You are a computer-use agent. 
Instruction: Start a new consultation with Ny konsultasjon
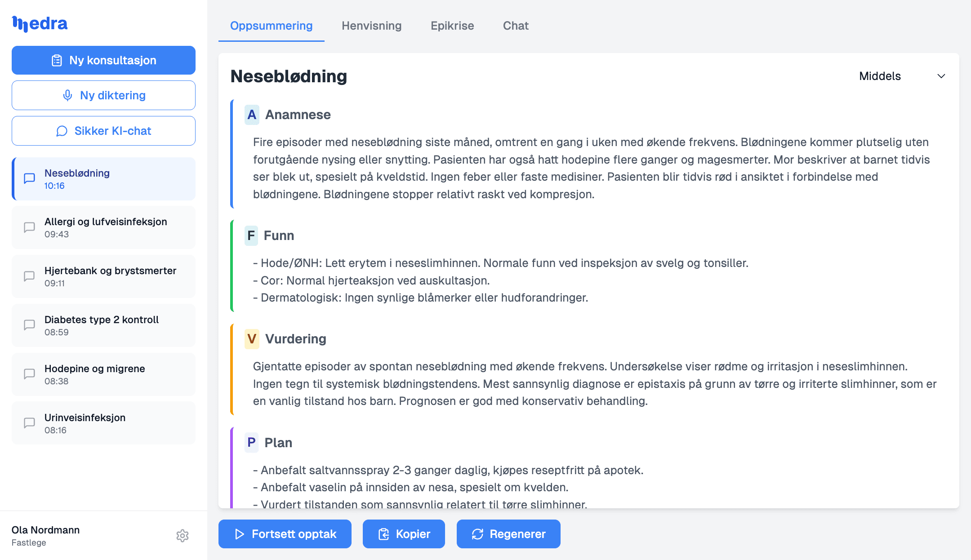tap(103, 60)
